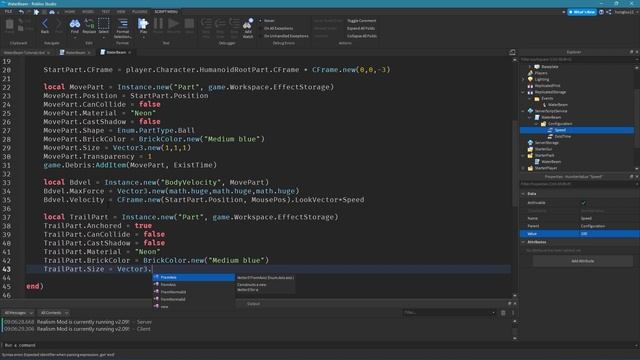This screenshot has height=360, width=640.
Task: Click the What's New button
Action: [582, 12]
